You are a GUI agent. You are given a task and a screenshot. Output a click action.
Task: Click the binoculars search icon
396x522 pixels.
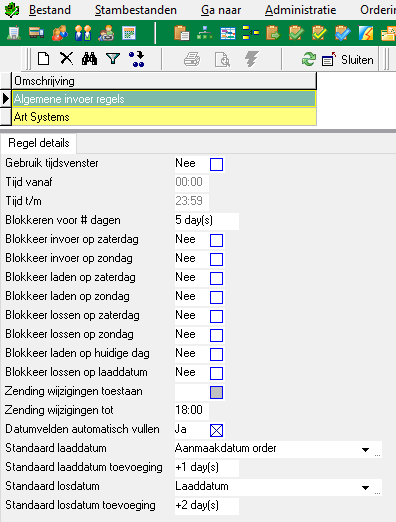point(89,59)
